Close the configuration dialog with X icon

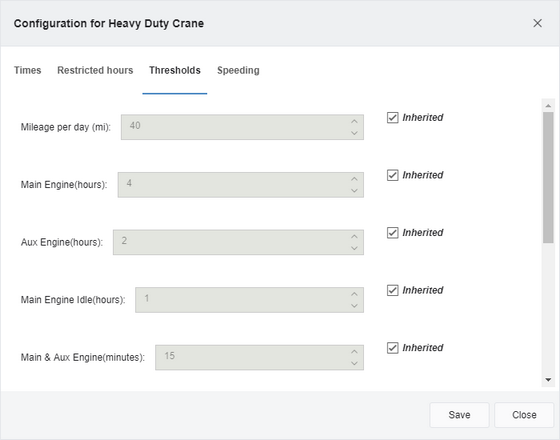537,23
